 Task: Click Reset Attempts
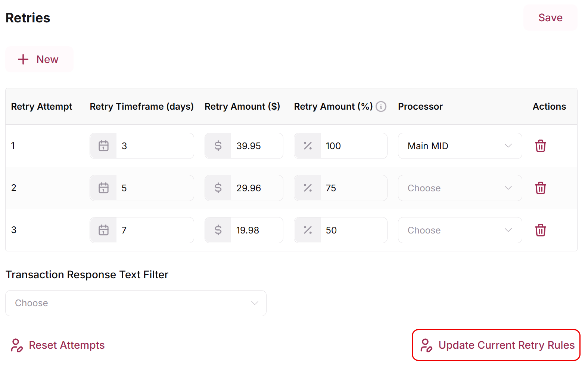58,345
